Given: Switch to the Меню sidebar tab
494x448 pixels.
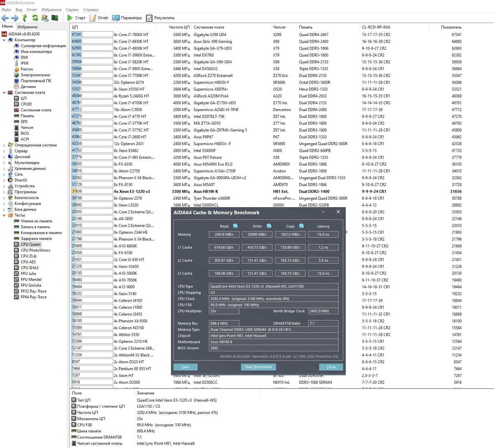Looking at the screenshot, I should click(7, 26).
